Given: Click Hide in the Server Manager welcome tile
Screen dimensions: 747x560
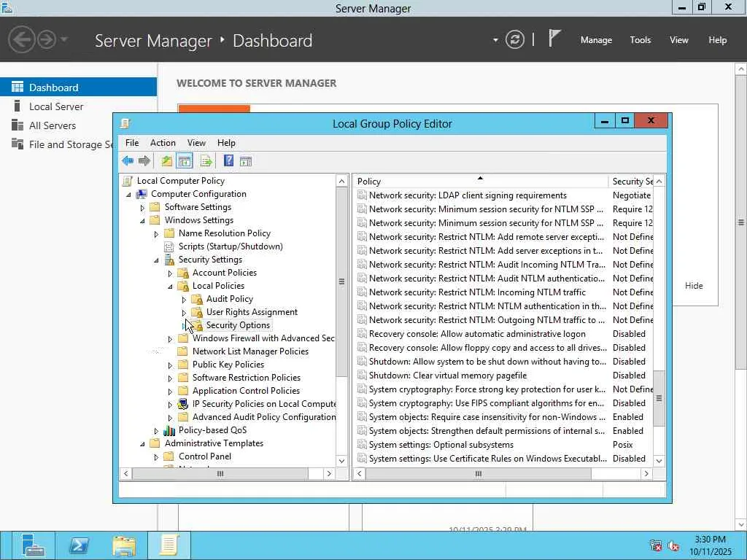Looking at the screenshot, I should coord(694,286).
